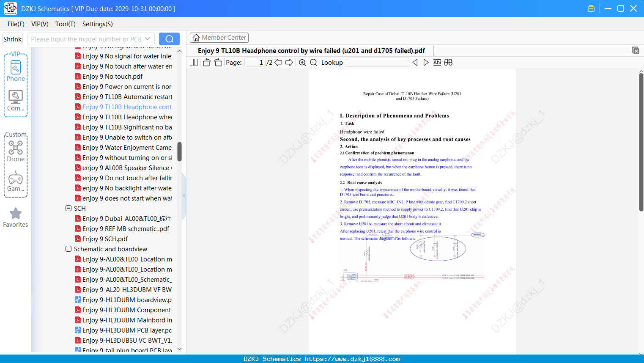The height and width of the screenshot is (363, 644).
Task: Click the PDF icon of Enjoy 9 SCH.pdf
Action: [78, 239]
